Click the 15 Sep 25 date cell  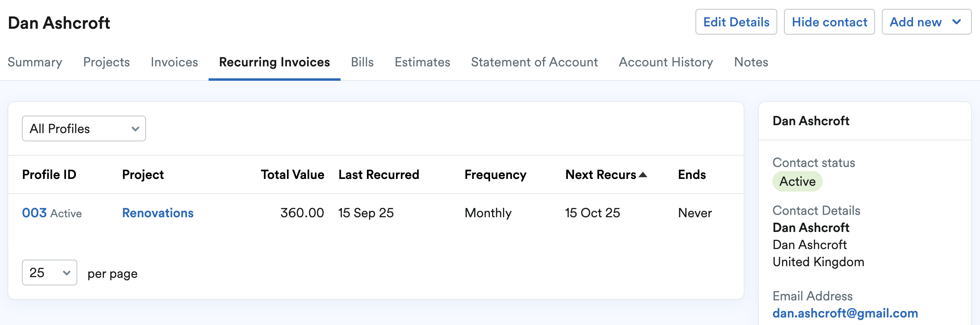[366, 213]
